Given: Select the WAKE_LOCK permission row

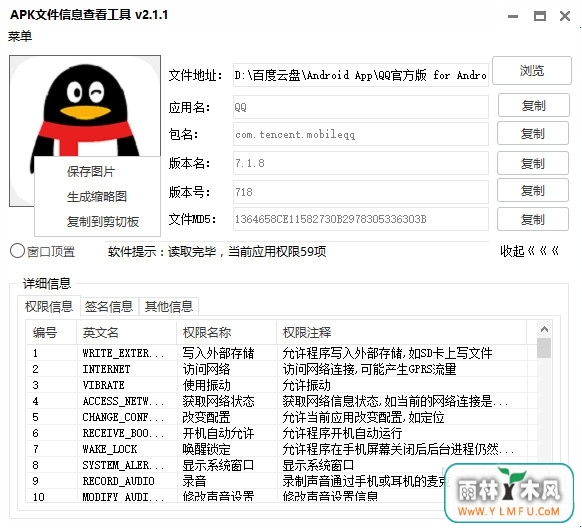Looking at the screenshot, I should 282,449.
